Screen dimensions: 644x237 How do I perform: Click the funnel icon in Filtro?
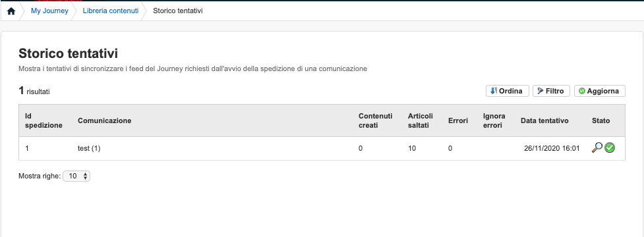pyautogui.click(x=541, y=91)
